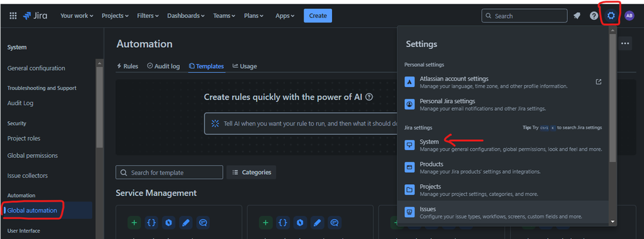Click the Settings panel scroll-down arrow
This screenshot has width=644, height=239.
coord(613,222)
